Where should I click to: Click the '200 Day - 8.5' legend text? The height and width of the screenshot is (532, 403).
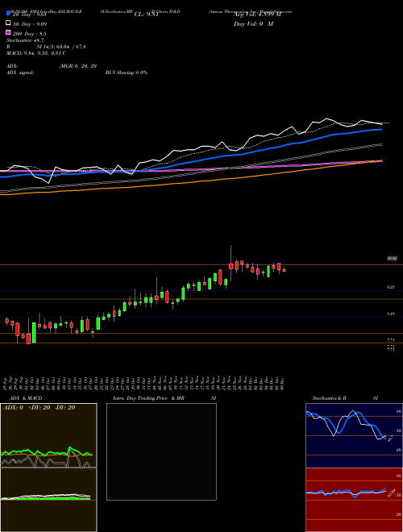[x=30, y=34]
